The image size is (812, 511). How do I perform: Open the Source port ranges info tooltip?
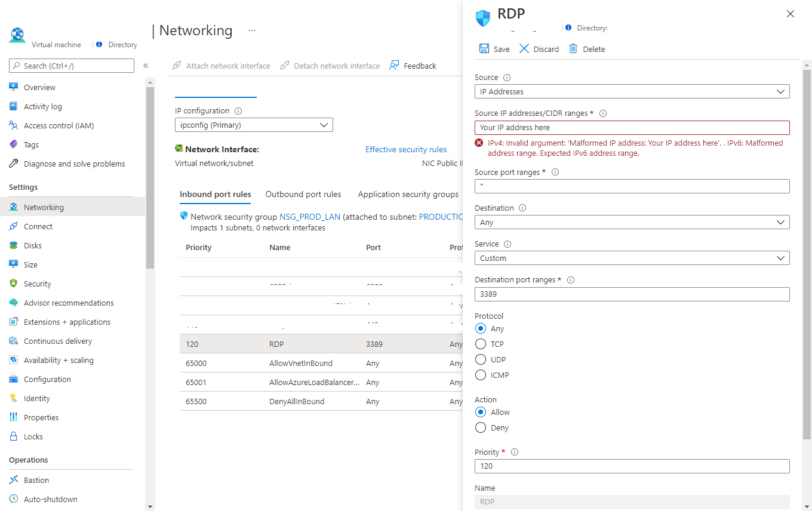[x=555, y=172]
